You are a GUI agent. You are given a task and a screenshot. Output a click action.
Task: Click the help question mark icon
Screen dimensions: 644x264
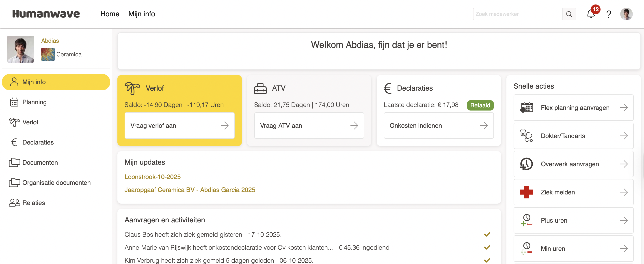[x=609, y=14]
